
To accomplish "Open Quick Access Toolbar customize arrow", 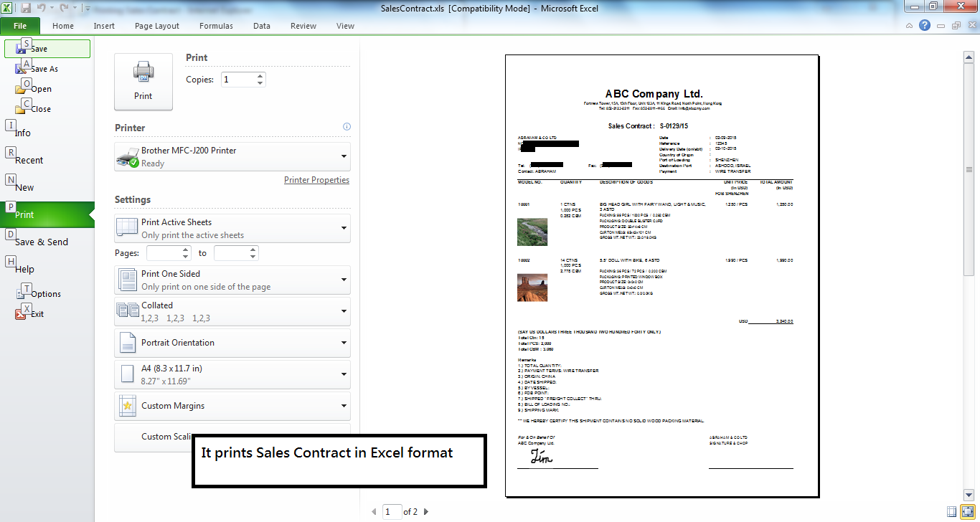I will (87, 9).
